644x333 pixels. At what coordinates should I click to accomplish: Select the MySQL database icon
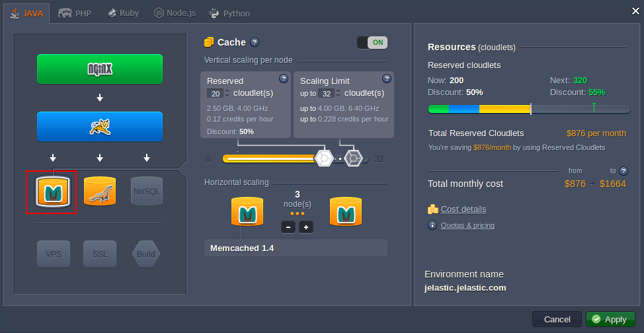tap(100, 191)
